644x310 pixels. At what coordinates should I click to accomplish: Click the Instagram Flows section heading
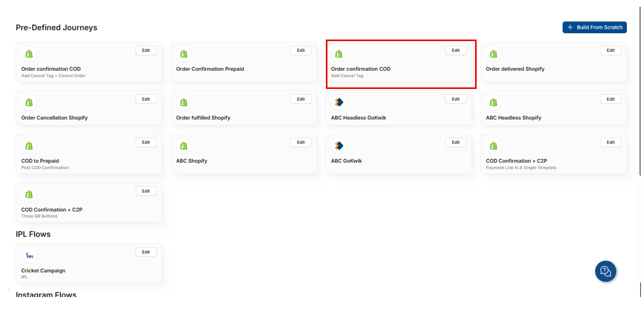46,294
